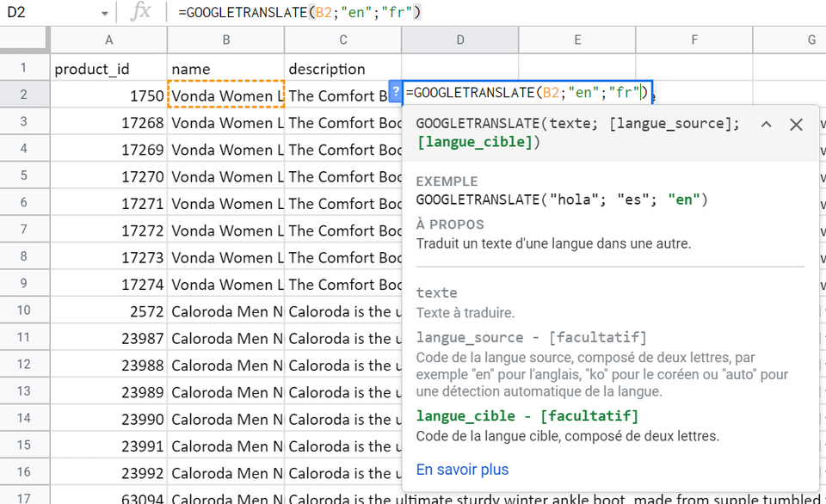Collapse the GOOGLETRANSLATE help panel with the chevron
The height and width of the screenshot is (504, 826).
(767, 125)
